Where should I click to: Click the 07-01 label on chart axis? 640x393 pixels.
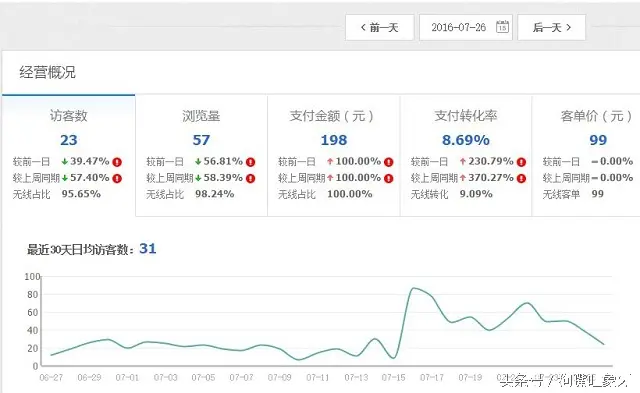coord(127,377)
